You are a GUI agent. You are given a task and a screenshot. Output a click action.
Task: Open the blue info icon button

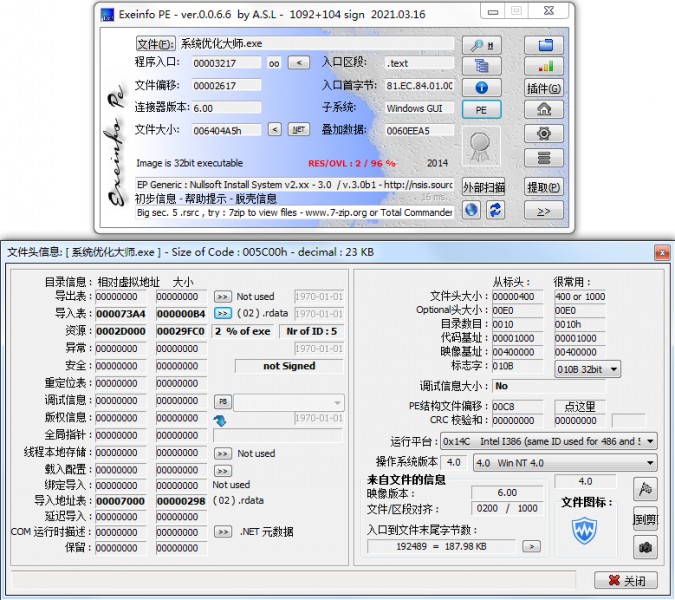tap(482, 87)
